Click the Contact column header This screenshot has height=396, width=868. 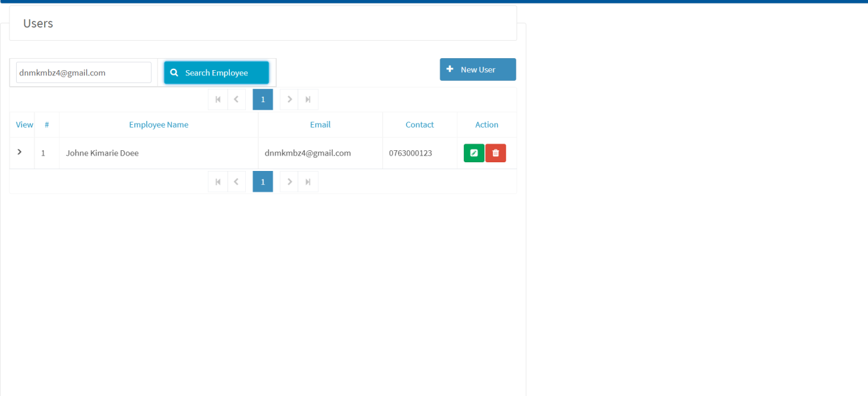[420, 124]
